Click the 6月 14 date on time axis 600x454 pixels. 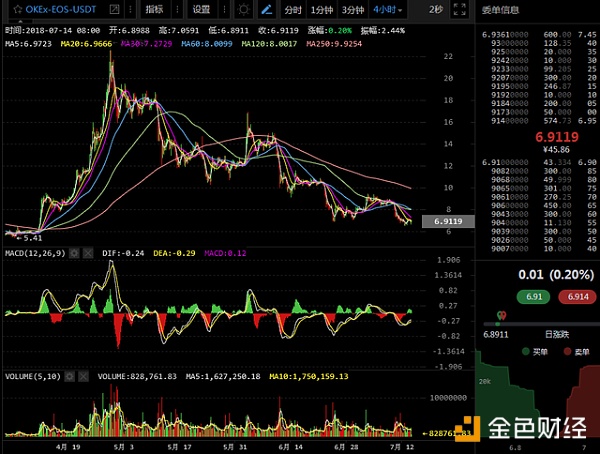coord(290,447)
